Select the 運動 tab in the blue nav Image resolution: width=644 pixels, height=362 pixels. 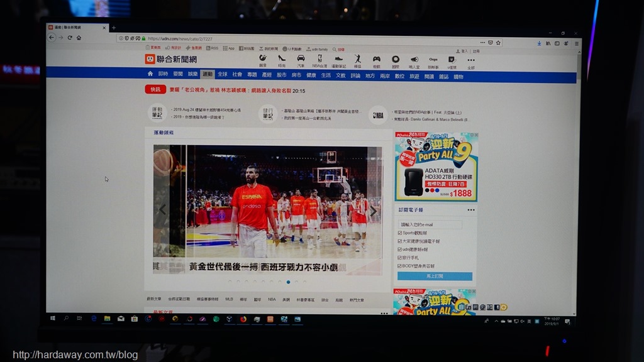[208, 74]
